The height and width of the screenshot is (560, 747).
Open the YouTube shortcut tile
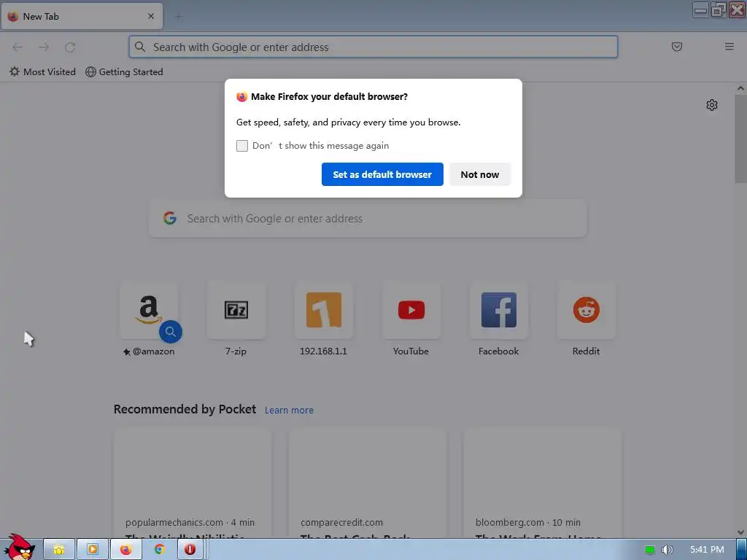coord(411,310)
